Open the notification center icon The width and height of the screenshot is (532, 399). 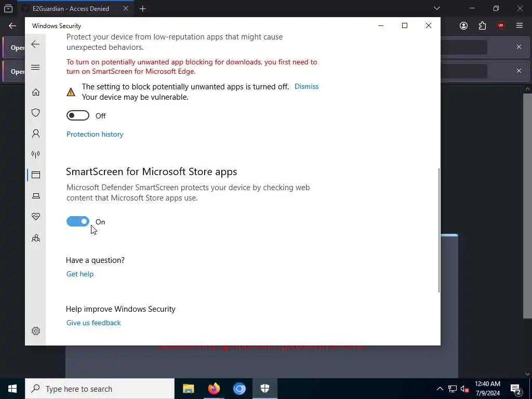tap(516, 389)
